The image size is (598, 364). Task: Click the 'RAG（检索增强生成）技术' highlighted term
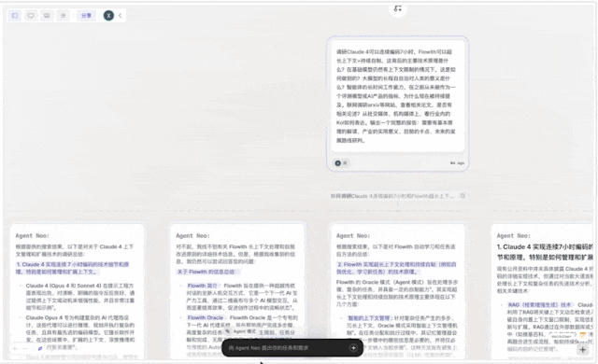coord(540,305)
